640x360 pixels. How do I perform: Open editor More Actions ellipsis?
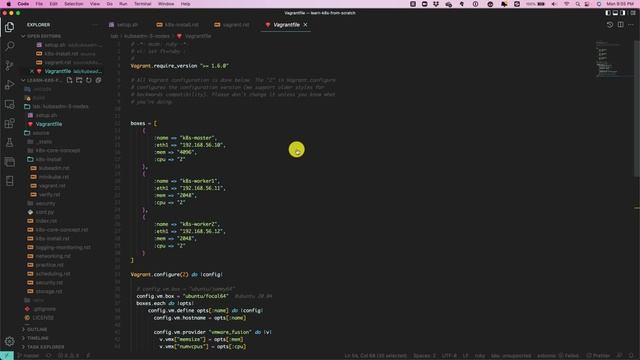coord(631,24)
